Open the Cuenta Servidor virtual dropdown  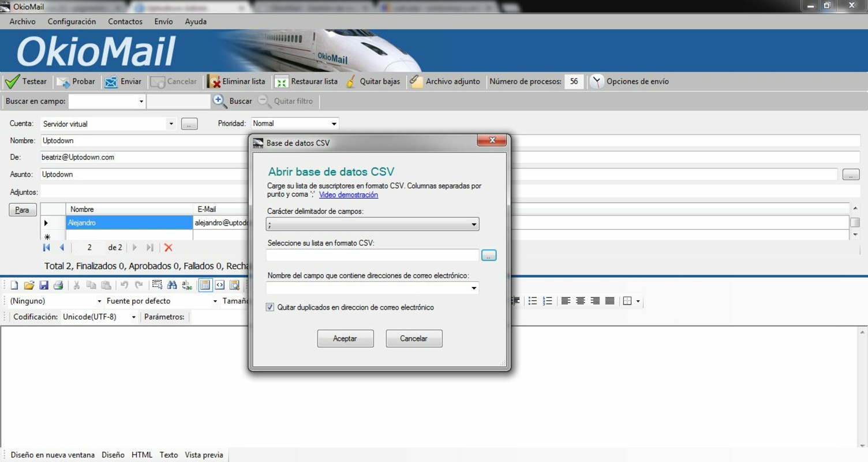(x=171, y=124)
